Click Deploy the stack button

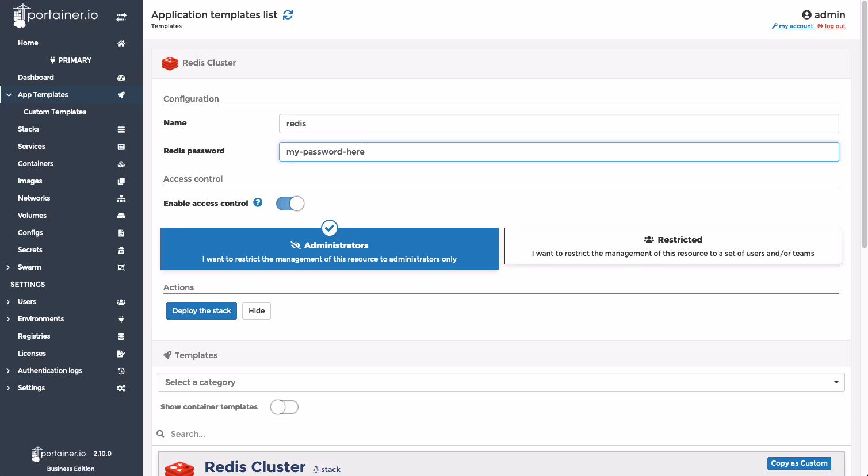[x=201, y=311]
